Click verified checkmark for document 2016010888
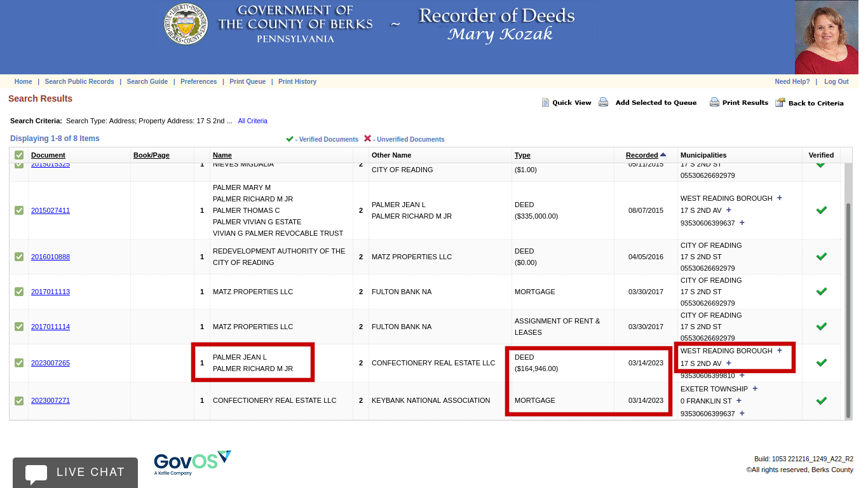 pyautogui.click(x=821, y=256)
